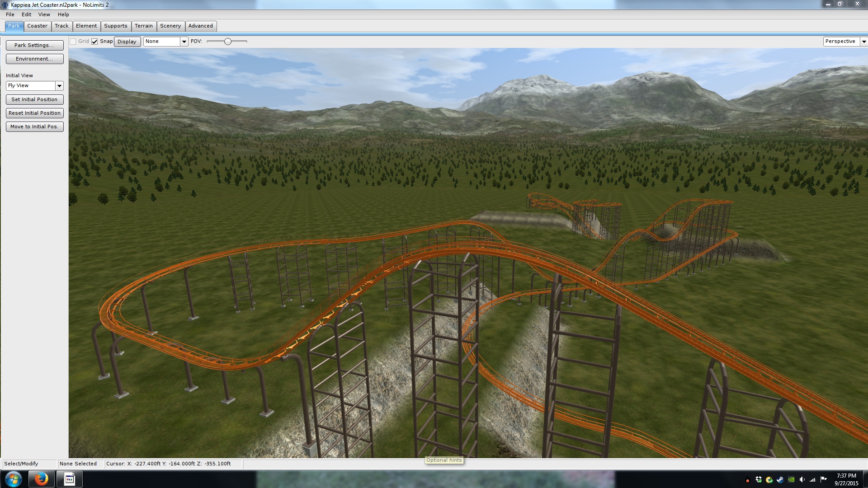Open the Steam tray icon
This screenshot has width=868, height=488.
(x=780, y=479)
